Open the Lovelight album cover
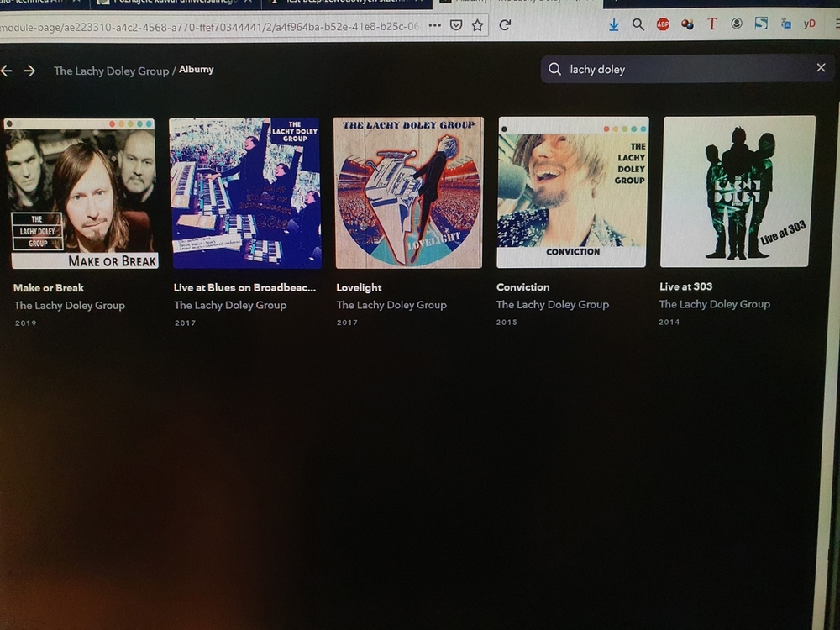The width and height of the screenshot is (840, 630). (x=408, y=192)
